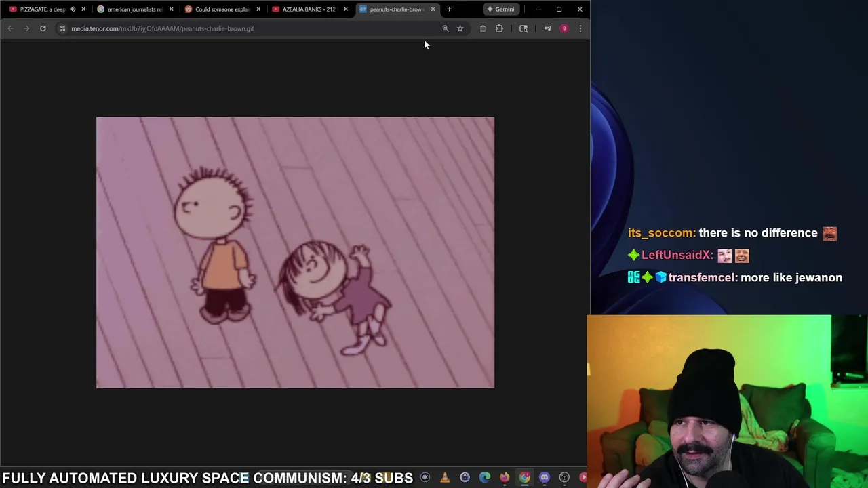
Task: Open the search-with-lens toolbar icon
Action: pyautogui.click(x=524, y=28)
